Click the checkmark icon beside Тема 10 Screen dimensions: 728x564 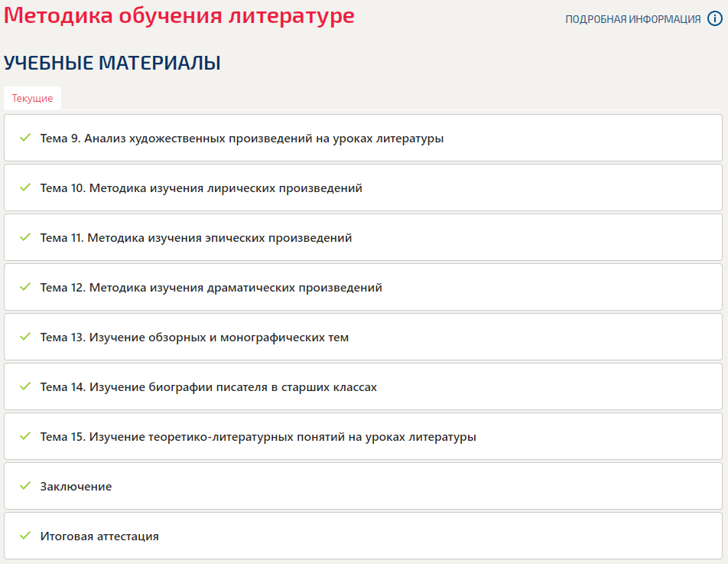[25, 187]
